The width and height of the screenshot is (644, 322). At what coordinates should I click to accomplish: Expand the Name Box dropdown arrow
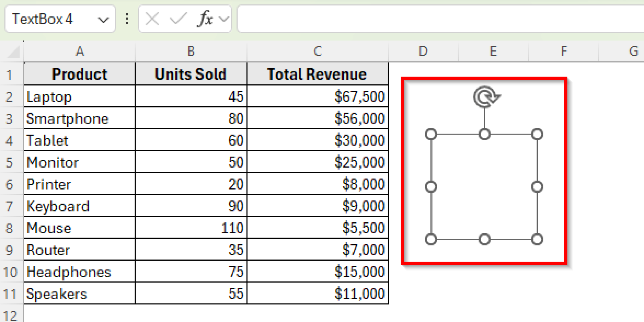[x=103, y=20]
